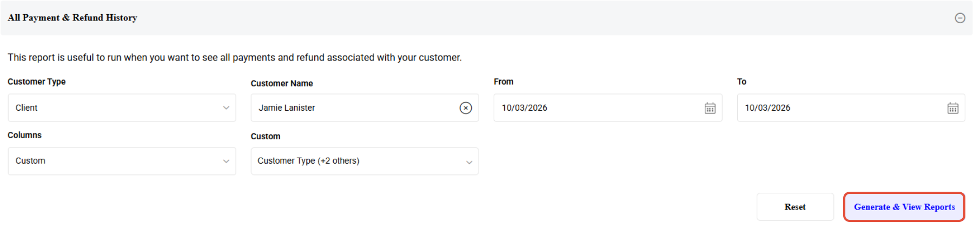
Task: Click into the From date text field
Action: point(595,108)
